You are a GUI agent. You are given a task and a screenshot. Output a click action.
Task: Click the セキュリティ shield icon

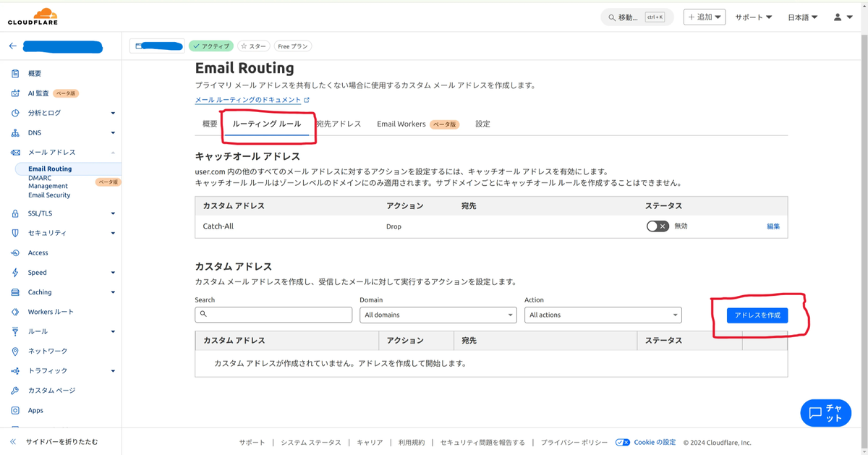(15, 233)
